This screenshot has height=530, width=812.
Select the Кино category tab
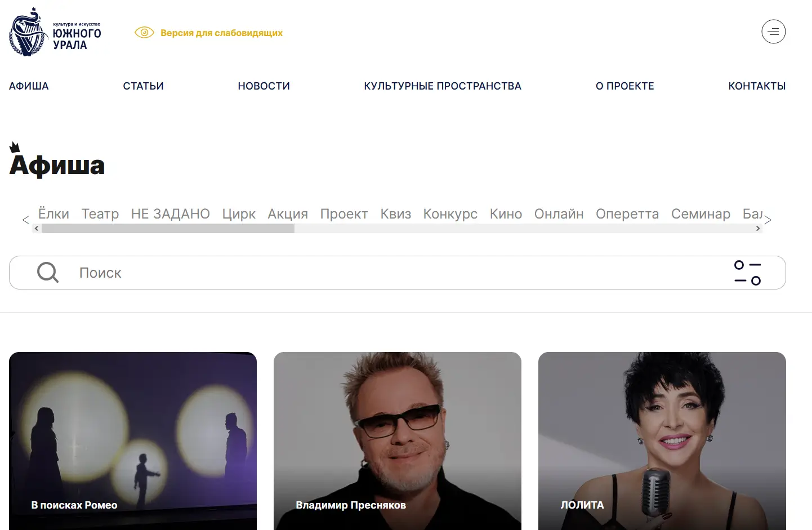pyautogui.click(x=506, y=214)
